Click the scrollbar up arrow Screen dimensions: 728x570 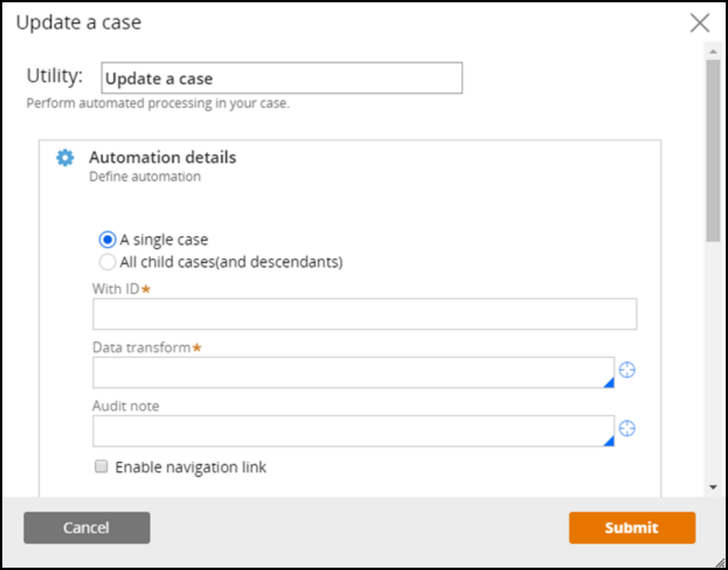coord(712,50)
